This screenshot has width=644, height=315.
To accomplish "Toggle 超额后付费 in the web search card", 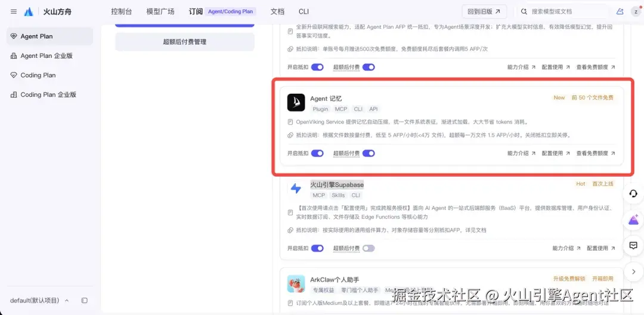I will click(369, 67).
